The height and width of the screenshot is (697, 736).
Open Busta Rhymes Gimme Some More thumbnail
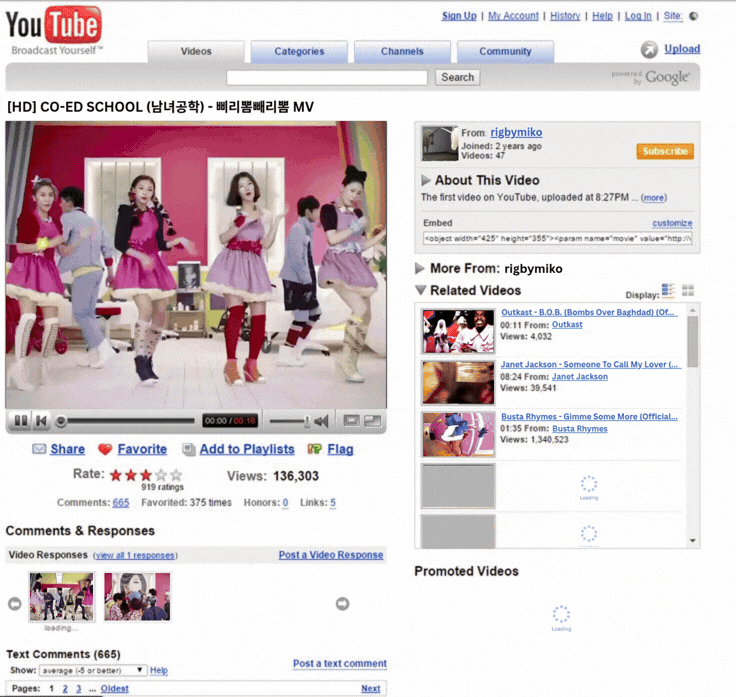pyautogui.click(x=458, y=435)
